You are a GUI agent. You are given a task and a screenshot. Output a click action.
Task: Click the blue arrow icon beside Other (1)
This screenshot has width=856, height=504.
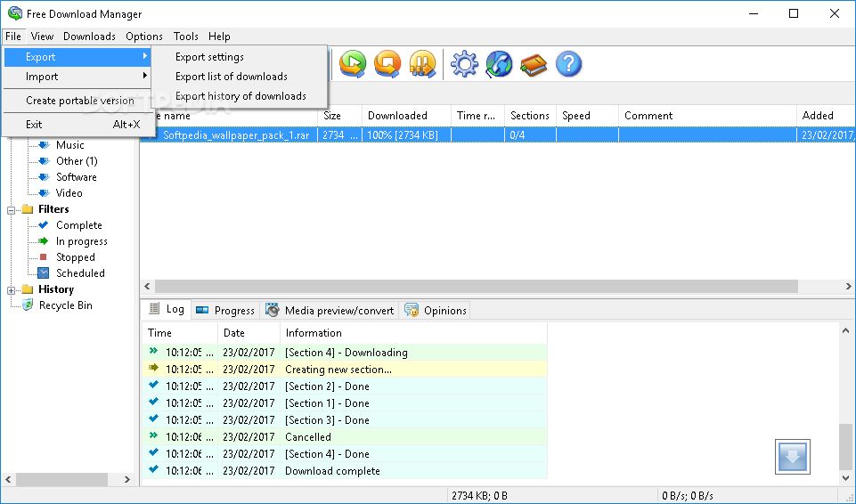point(44,161)
